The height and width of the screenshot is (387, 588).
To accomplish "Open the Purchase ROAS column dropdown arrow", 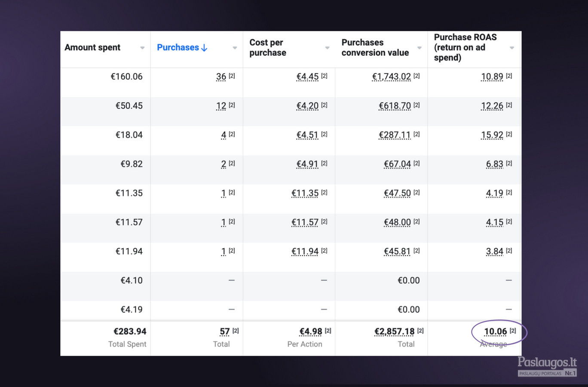I will pyautogui.click(x=512, y=48).
